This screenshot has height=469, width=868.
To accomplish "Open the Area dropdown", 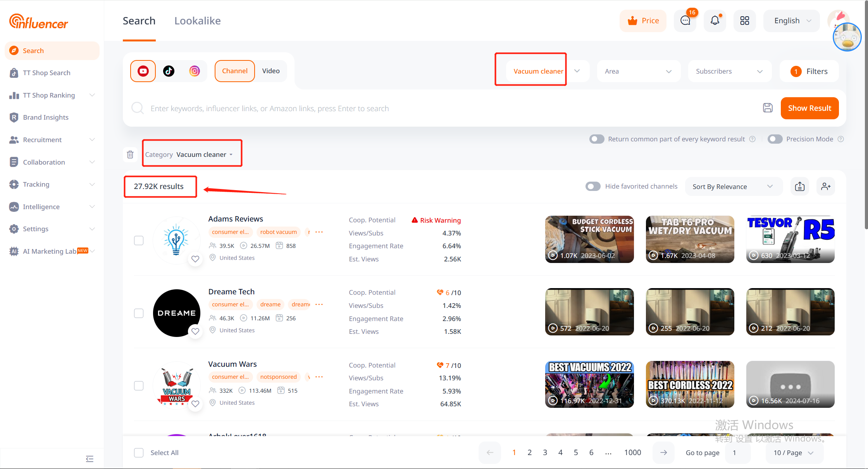I will 638,71.
